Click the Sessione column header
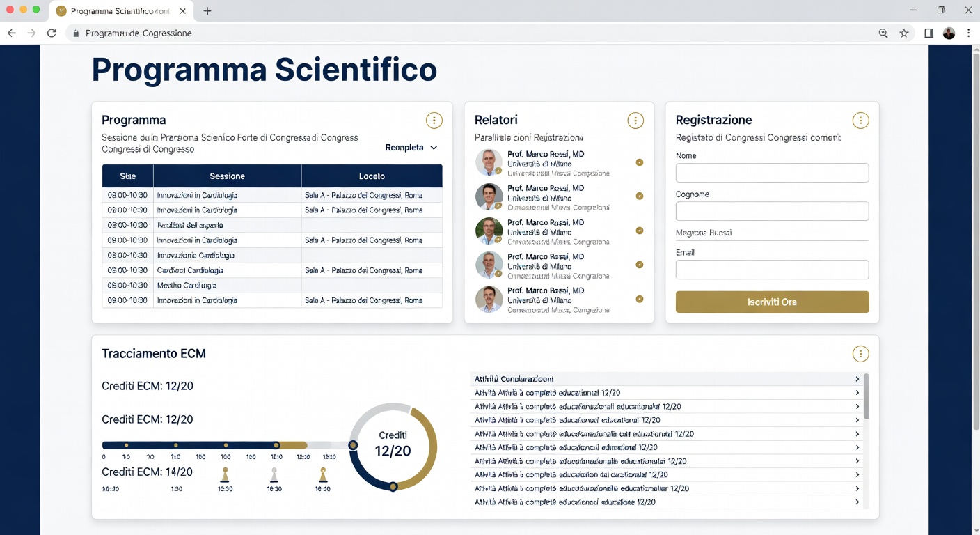The image size is (980, 535). 227,176
